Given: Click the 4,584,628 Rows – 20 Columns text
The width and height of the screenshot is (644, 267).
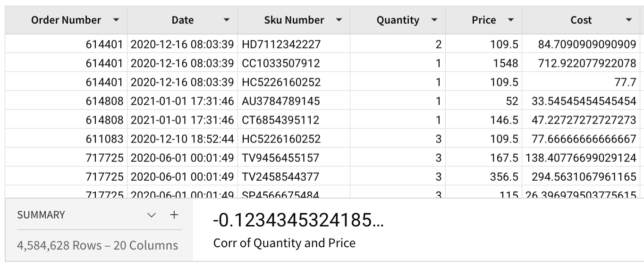Looking at the screenshot, I should coord(97,246).
